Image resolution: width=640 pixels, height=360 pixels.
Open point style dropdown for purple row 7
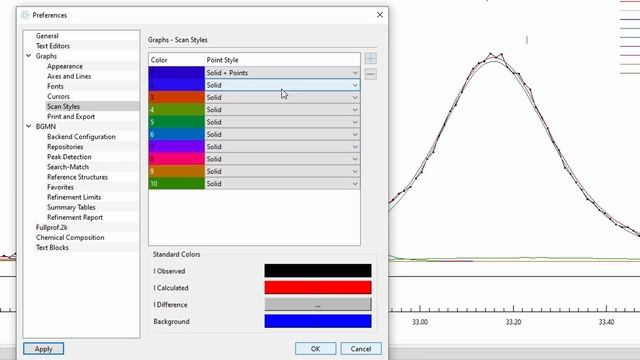[x=282, y=147]
